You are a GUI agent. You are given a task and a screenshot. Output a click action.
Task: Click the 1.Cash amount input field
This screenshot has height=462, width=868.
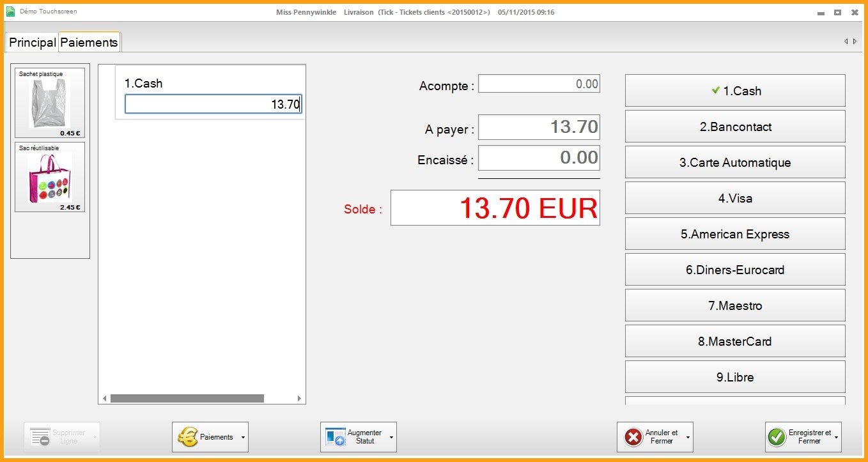point(212,104)
